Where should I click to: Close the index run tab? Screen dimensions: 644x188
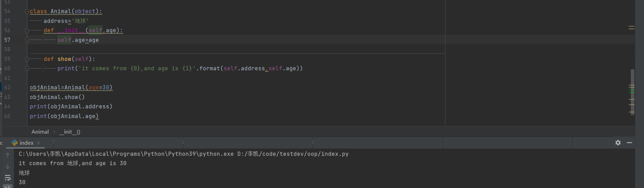pos(38,143)
